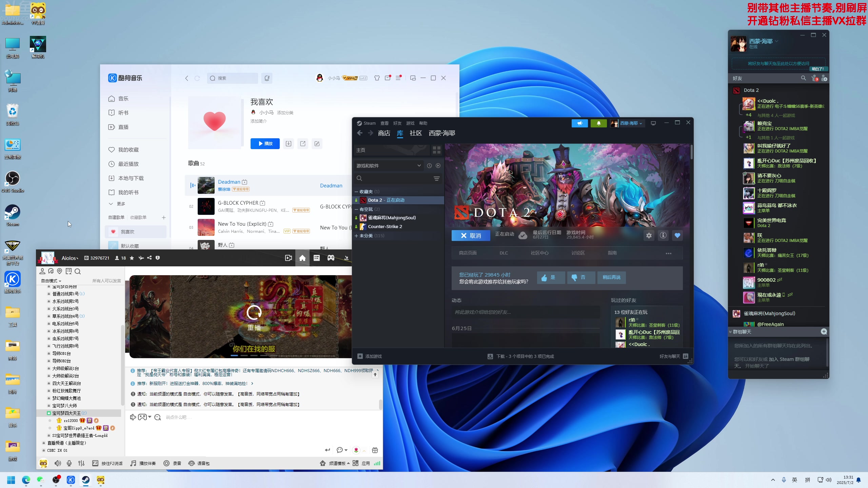Open Steam Friends menu
Image resolution: width=868 pixels, height=488 pixels.
(x=397, y=123)
